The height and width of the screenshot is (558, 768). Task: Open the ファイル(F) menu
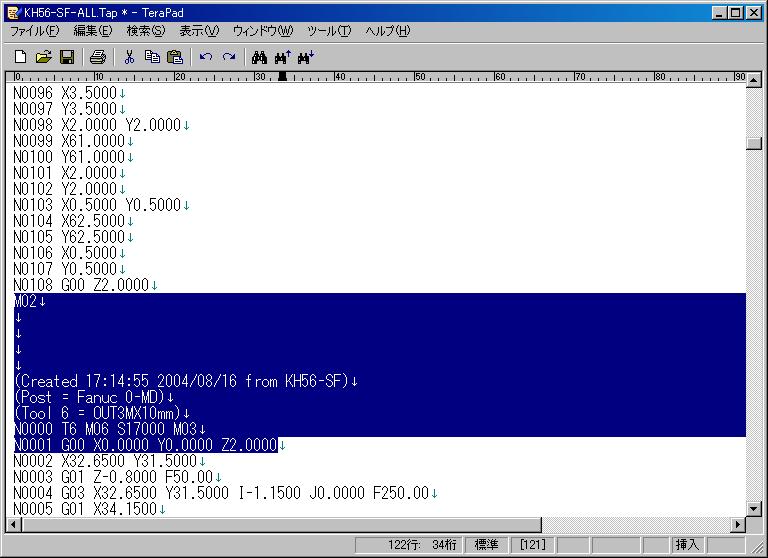click(35, 31)
